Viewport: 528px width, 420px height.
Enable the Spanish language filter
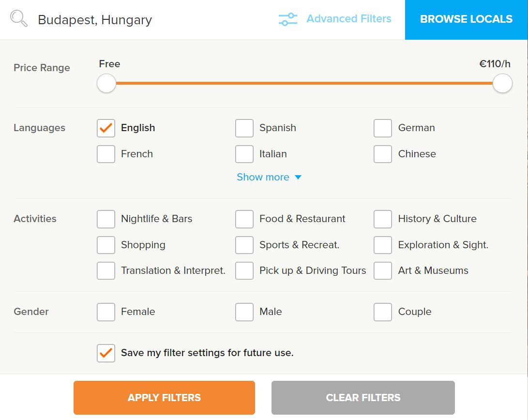244,128
